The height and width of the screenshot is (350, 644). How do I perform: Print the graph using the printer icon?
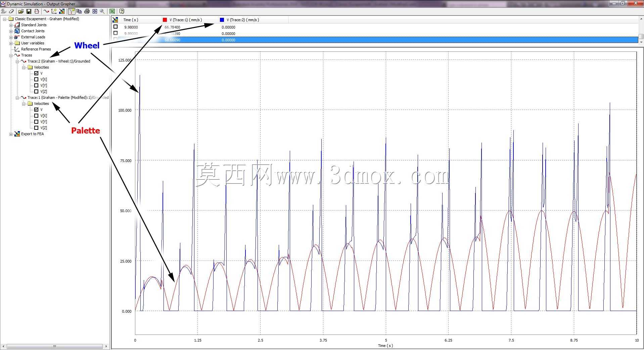[87, 11]
